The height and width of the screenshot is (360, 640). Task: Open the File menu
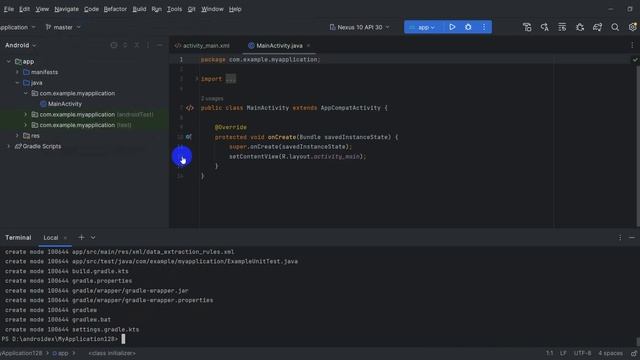pos(9,9)
